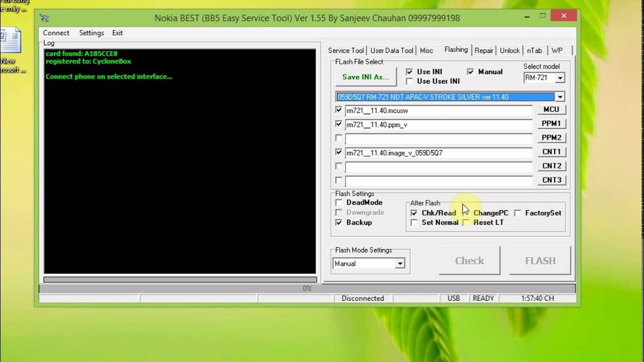Image resolution: width=644 pixels, height=362 pixels.
Task: Toggle the Downgrade checkbox
Action: pyautogui.click(x=339, y=213)
